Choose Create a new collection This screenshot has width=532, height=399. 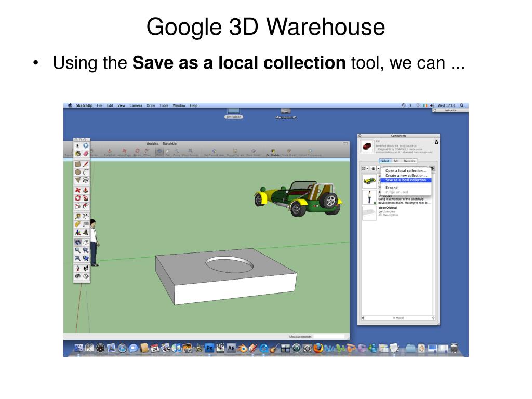[406, 176]
